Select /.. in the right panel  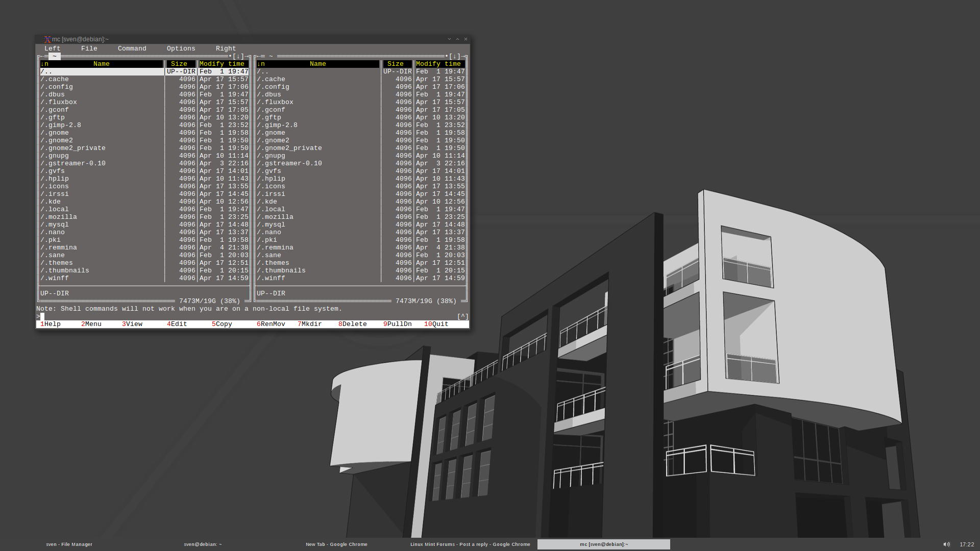(x=361, y=71)
